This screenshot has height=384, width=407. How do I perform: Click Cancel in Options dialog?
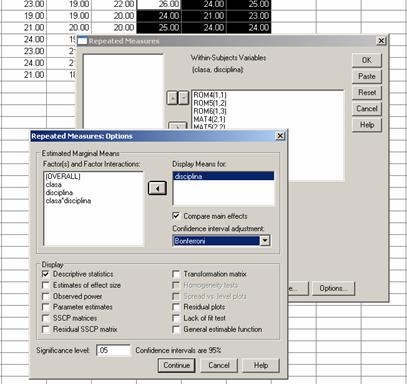[x=219, y=365]
